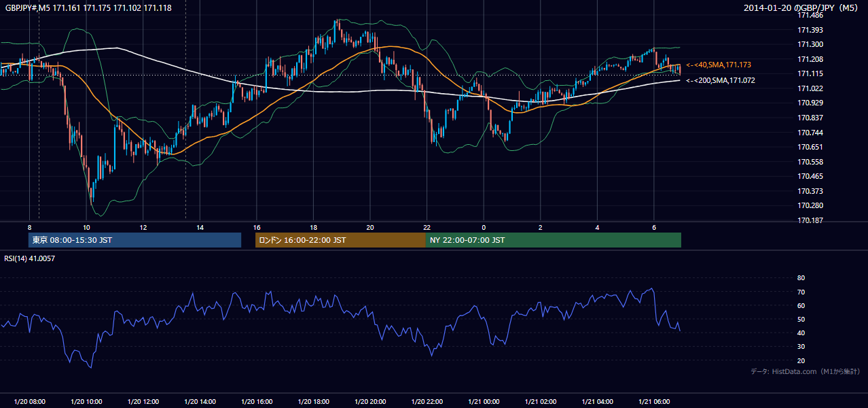The height and width of the screenshot is (408, 868).
Task: Click hour label 16 under price chart
Action: tap(257, 227)
